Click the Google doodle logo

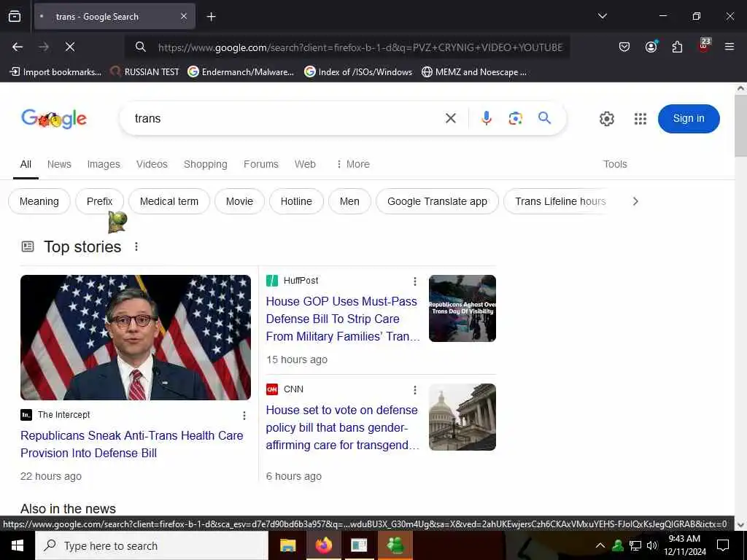click(x=54, y=119)
